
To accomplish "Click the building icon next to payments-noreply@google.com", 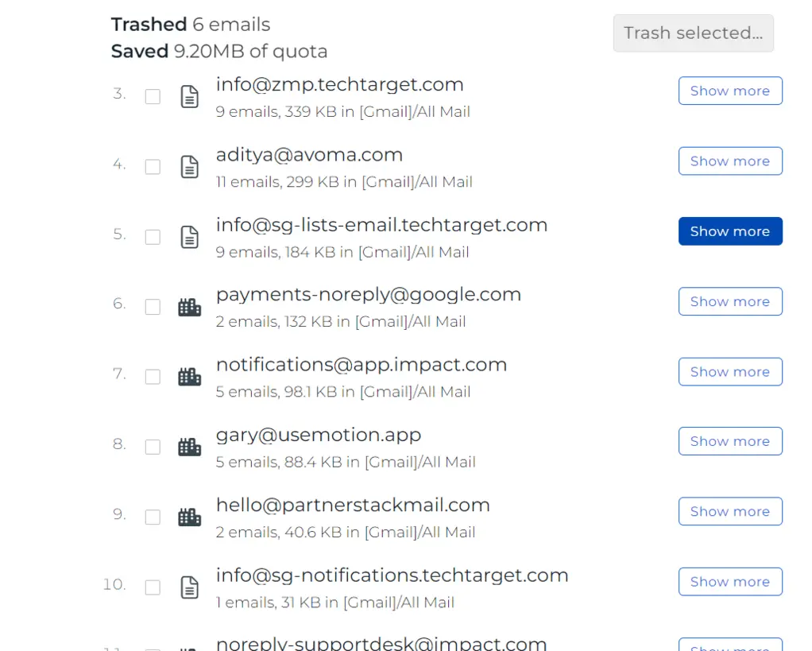I will (x=189, y=306).
